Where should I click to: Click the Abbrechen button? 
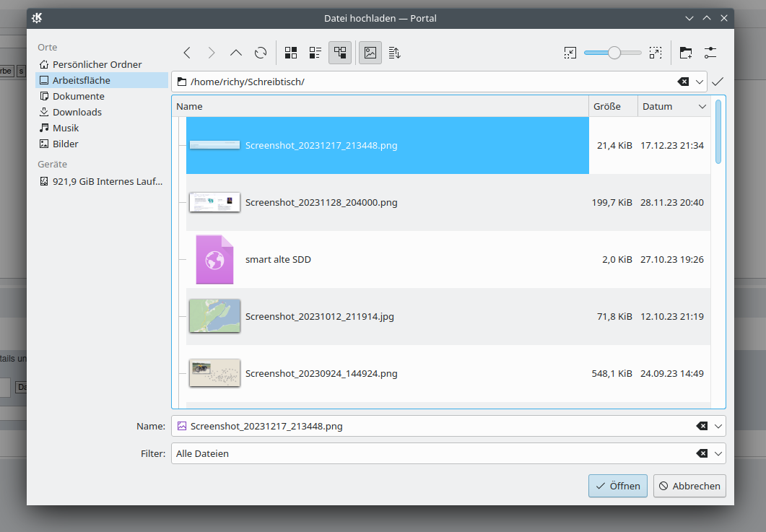[689, 486]
